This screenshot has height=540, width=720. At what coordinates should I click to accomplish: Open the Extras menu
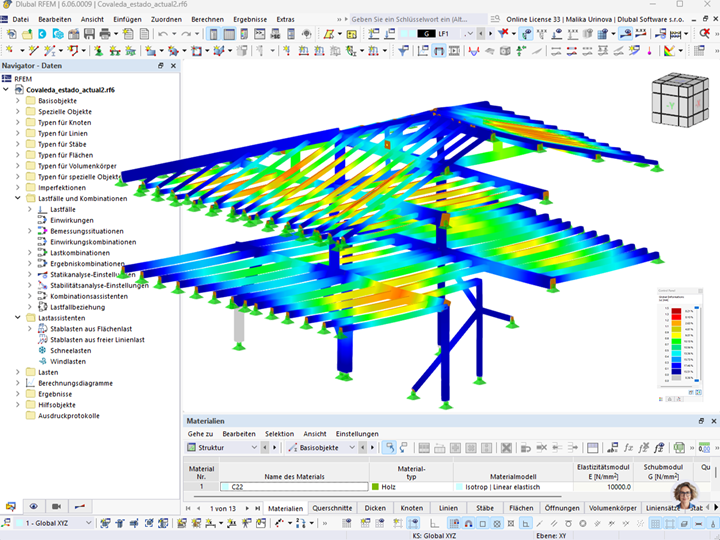pos(285,19)
